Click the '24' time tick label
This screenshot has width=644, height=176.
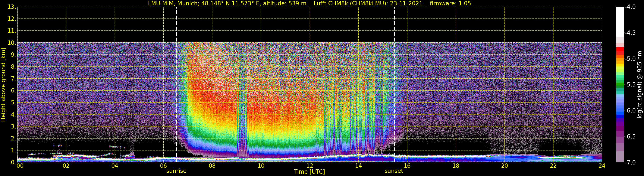click(602, 166)
